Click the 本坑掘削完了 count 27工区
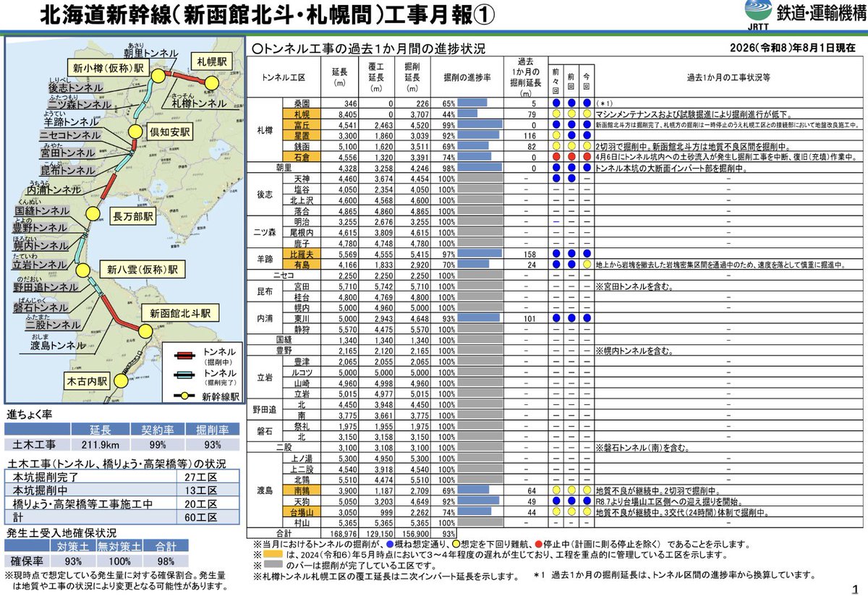This screenshot has width=868, height=596. (201, 477)
